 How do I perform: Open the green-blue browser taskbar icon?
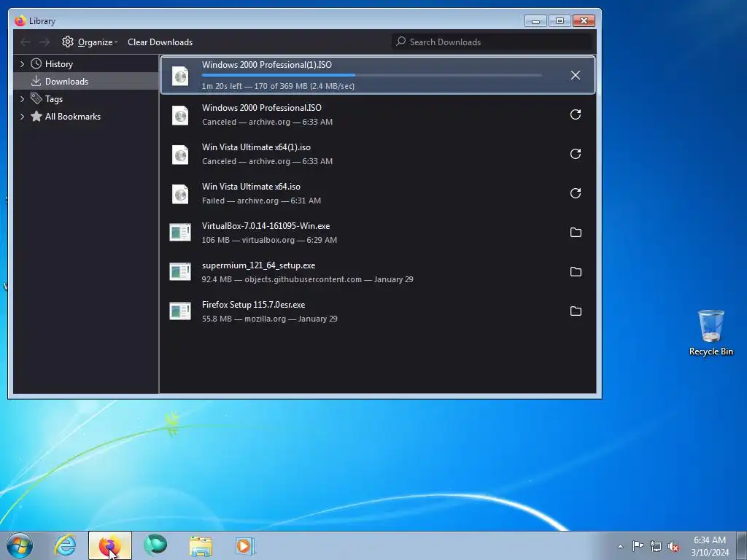pyautogui.click(x=155, y=545)
